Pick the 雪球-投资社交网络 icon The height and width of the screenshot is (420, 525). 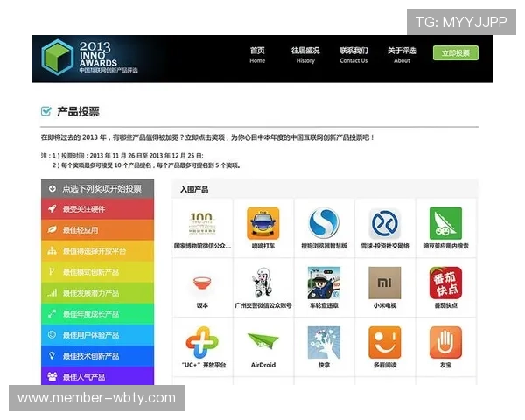coord(385,223)
